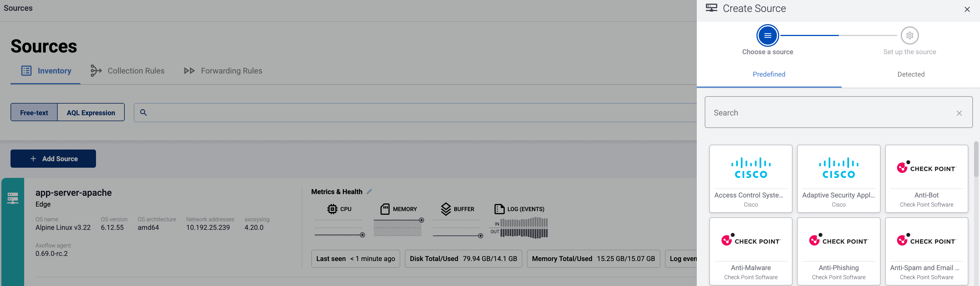
Task: Click the pencil edit icon beside Metrics & Health
Action: coord(369,192)
